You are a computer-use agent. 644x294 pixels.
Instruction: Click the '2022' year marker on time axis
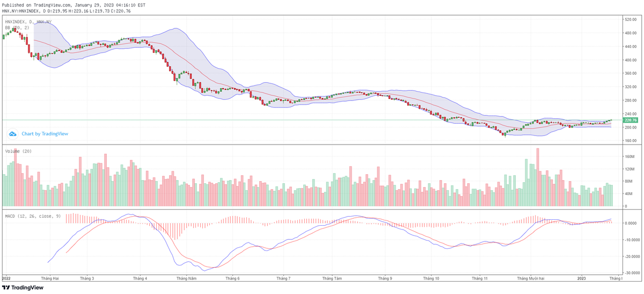[7, 278]
